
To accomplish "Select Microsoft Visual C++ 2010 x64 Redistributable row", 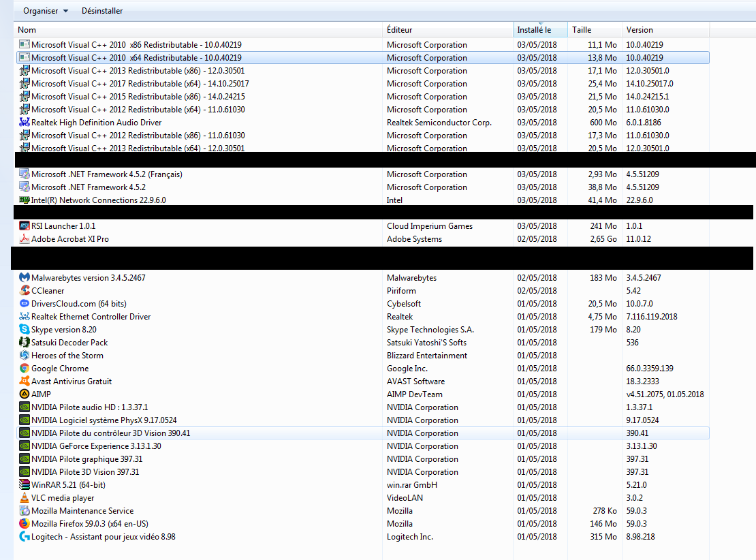I will [x=363, y=57].
